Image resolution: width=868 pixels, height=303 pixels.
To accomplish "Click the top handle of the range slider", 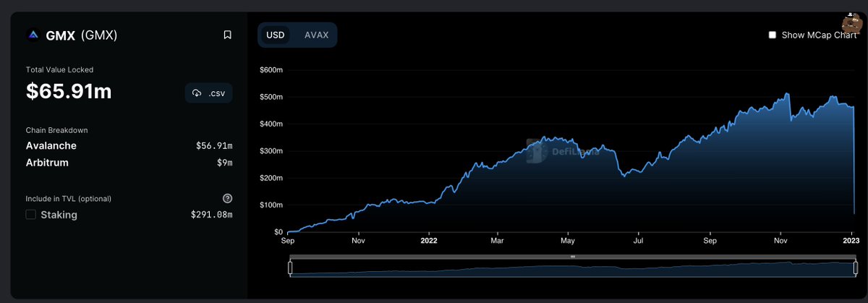I will (x=572, y=257).
